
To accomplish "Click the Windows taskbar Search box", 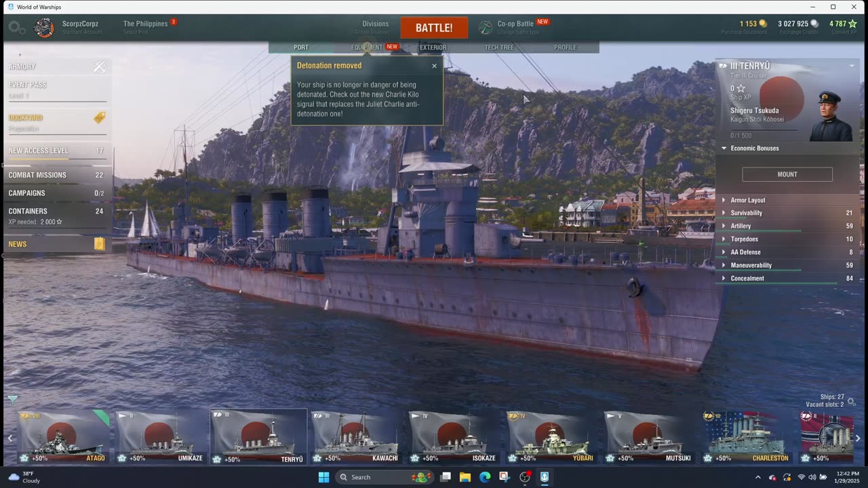I will point(384,477).
